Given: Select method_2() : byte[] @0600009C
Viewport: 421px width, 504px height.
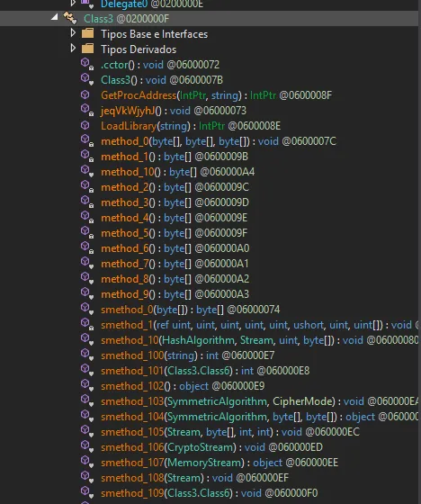Looking at the screenshot, I should click(175, 187).
